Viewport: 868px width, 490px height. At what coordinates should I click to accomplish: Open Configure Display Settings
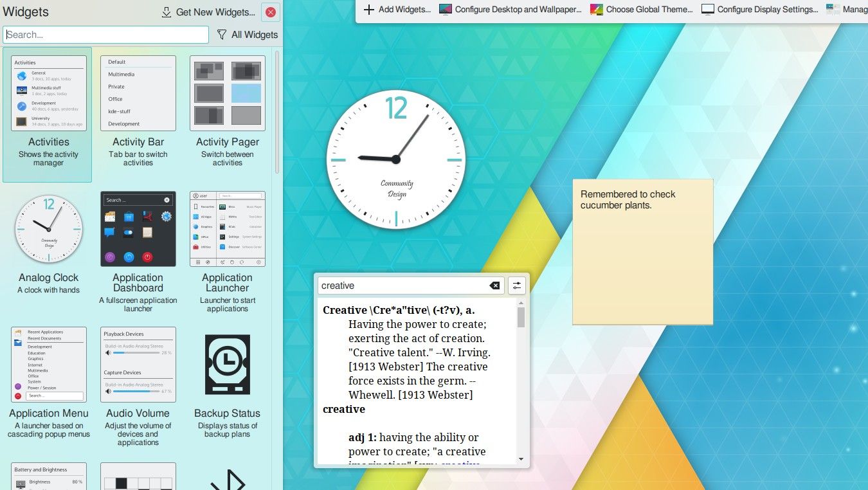[759, 10]
